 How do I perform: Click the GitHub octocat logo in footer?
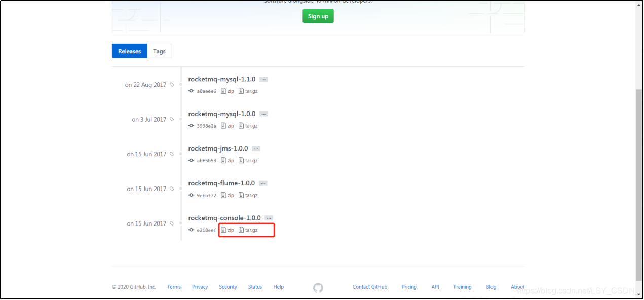tap(318, 287)
